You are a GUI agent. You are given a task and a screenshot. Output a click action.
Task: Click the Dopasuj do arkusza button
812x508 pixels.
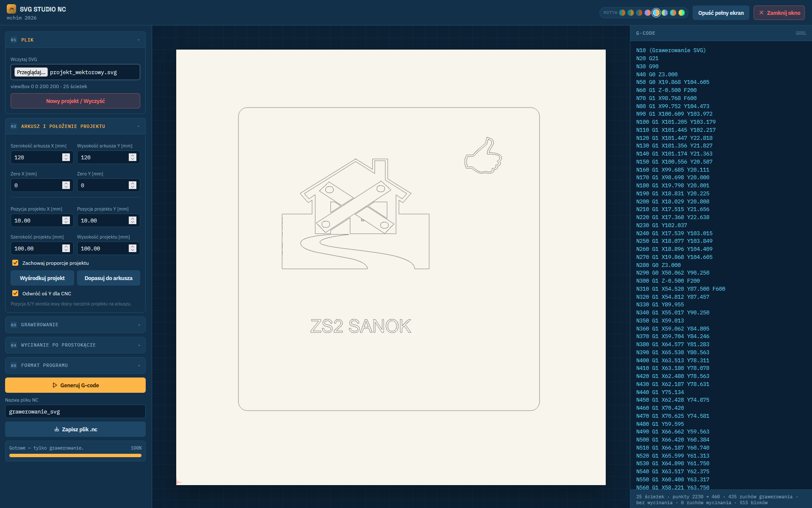pyautogui.click(x=108, y=278)
